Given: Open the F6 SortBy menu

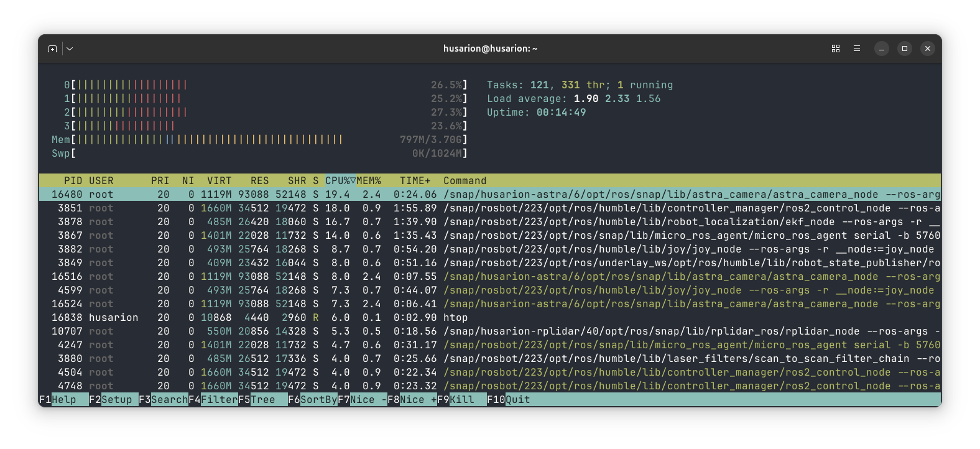Looking at the screenshot, I should tap(312, 399).
